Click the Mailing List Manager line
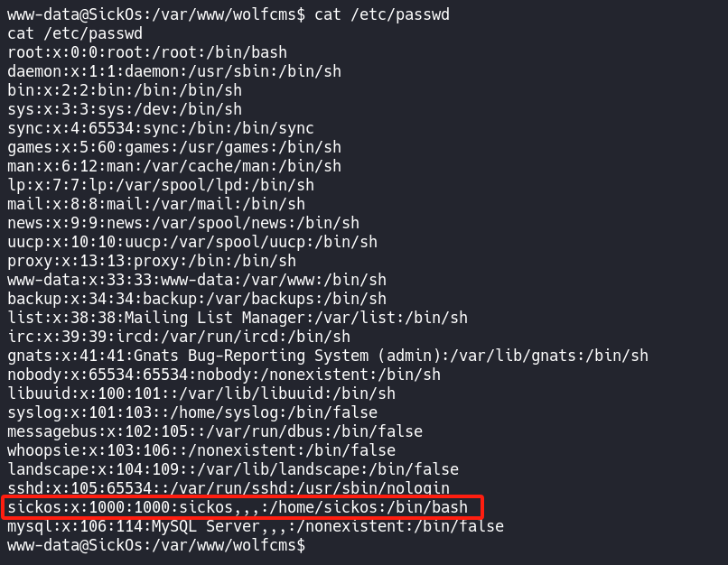Screen dimensions: 728x565 [x=238, y=318]
